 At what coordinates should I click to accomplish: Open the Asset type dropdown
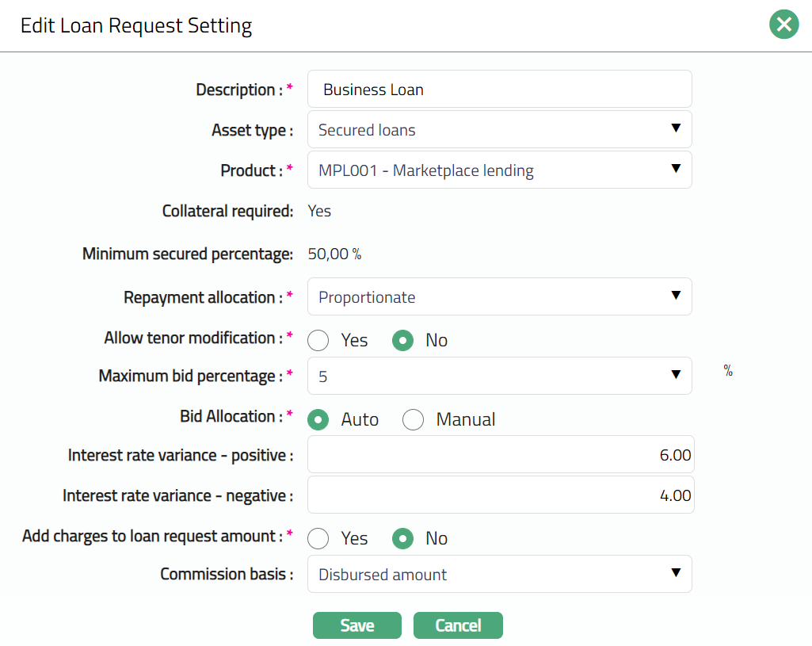tap(499, 130)
